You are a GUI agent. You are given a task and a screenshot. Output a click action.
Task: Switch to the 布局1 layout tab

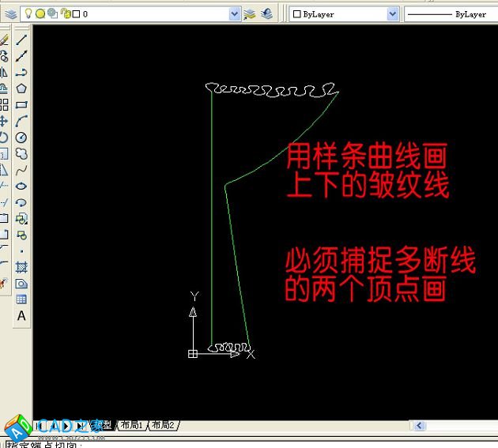point(131,425)
